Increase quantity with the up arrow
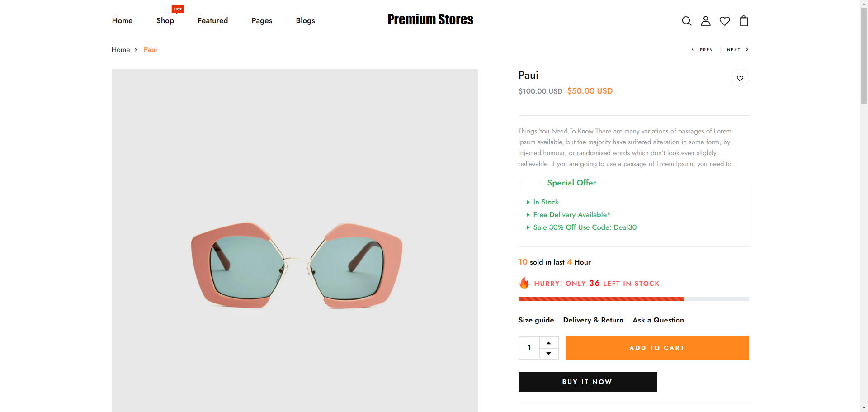 click(x=548, y=343)
